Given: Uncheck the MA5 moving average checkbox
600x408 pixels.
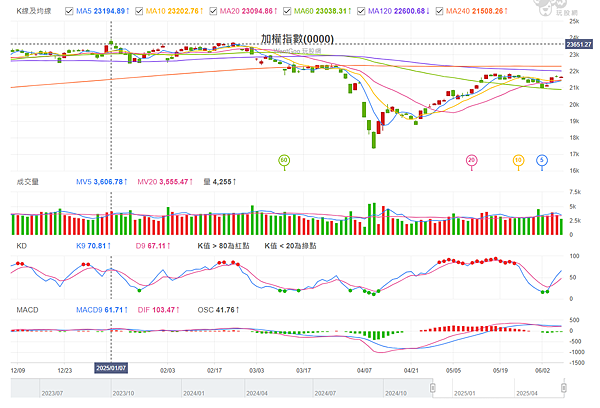Looking at the screenshot, I should tap(69, 11).
